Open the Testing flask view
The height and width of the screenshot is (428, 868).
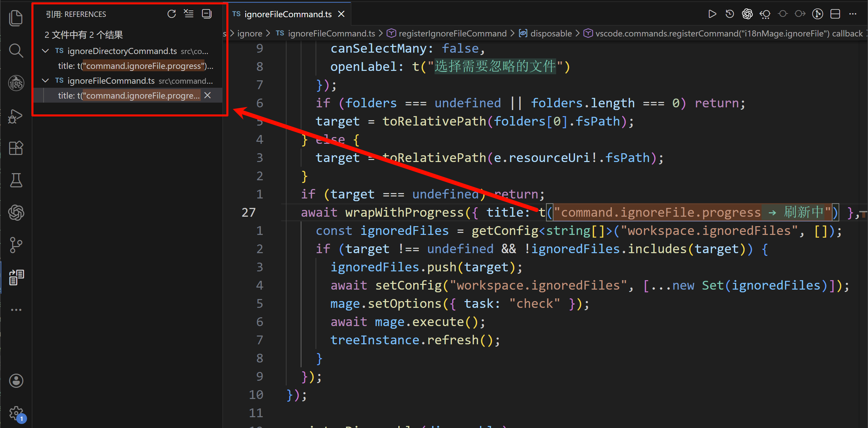click(16, 180)
